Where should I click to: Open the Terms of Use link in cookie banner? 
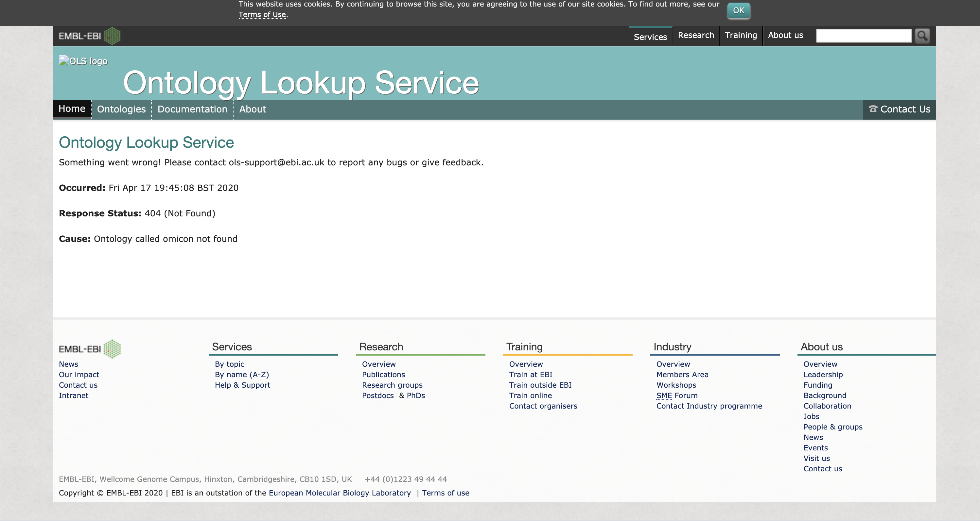(x=262, y=14)
